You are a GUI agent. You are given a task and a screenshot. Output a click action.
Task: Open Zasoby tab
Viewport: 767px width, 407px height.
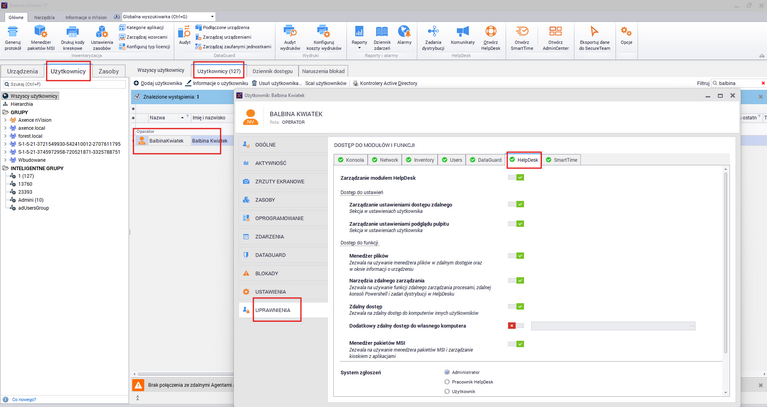click(x=109, y=71)
